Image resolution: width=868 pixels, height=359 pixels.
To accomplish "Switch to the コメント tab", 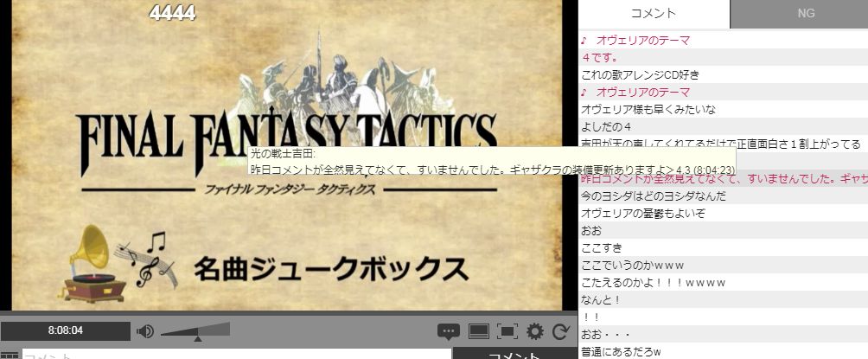I will tap(654, 13).
